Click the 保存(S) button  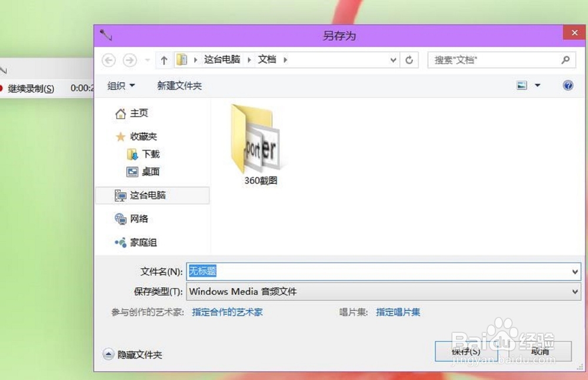[466, 352]
